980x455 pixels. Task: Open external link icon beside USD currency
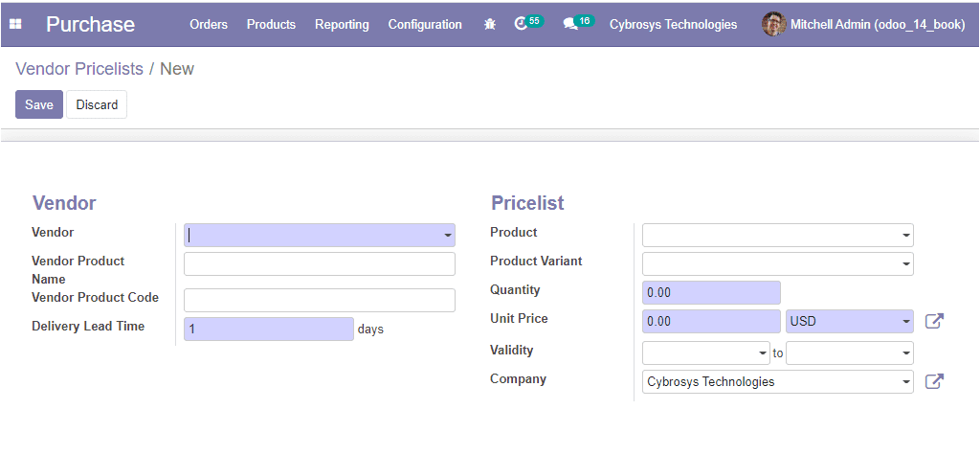tap(934, 321)
